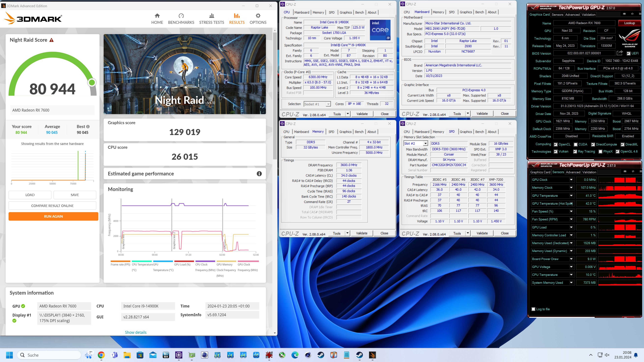644x362 pixels.
Task: Click the 3DMark results vertical scrollbar
Action: [275, 96]
